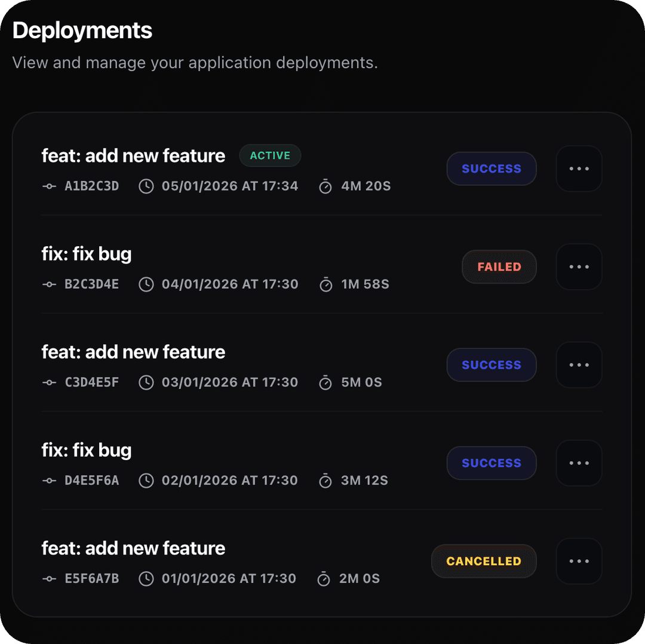645x644 pixels.
Task: Click the commit icon beside E5F6A7B
Action: tap(49, 578)
